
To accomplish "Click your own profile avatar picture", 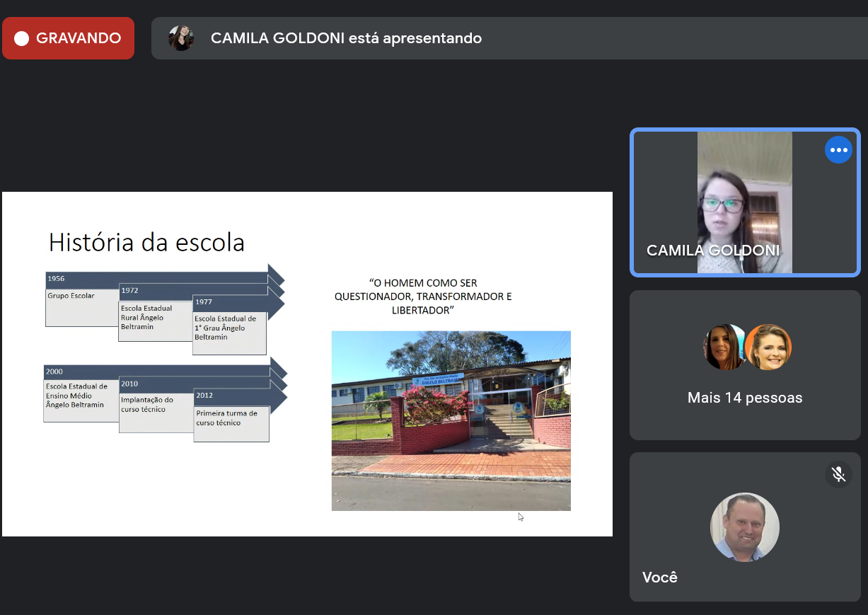I will [744, 527].
